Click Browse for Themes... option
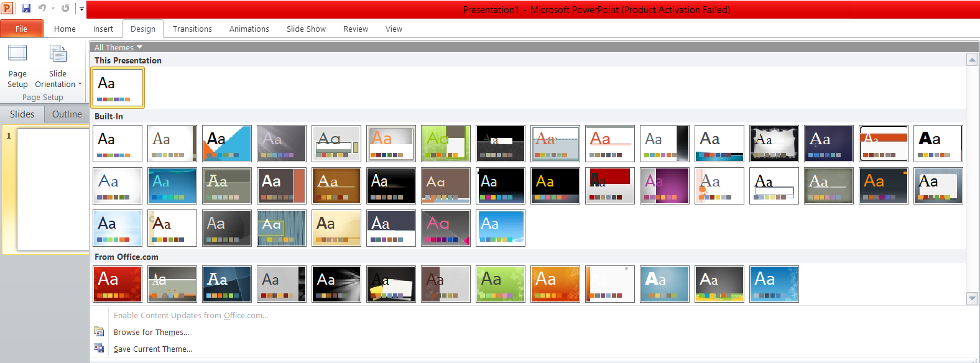Image resolution: width=980 pixels, height=363 pixels. (x=151, y=333)
